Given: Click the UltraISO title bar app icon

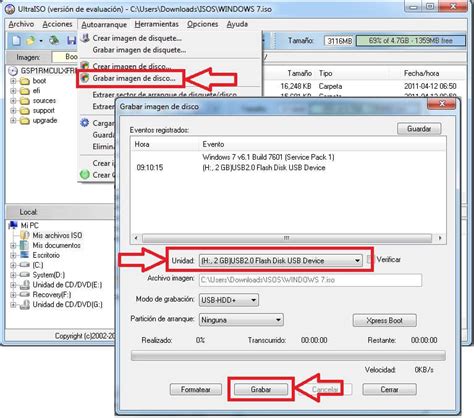Looking at the screenshot, I should click(10, 9).
